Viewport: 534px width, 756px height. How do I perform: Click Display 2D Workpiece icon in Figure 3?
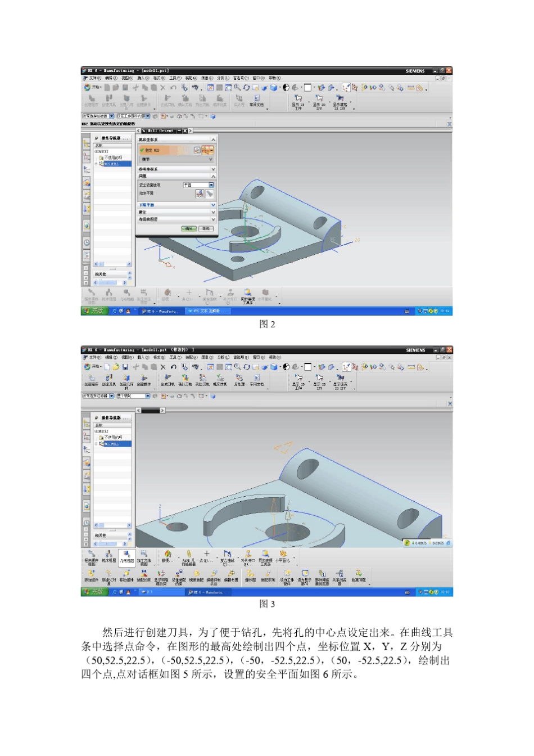pos(298,381)
